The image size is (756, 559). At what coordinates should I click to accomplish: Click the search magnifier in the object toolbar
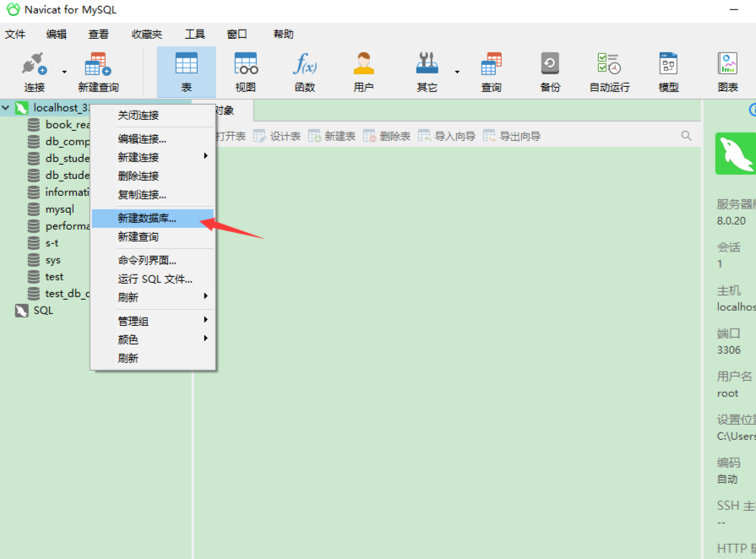(686, 136)
